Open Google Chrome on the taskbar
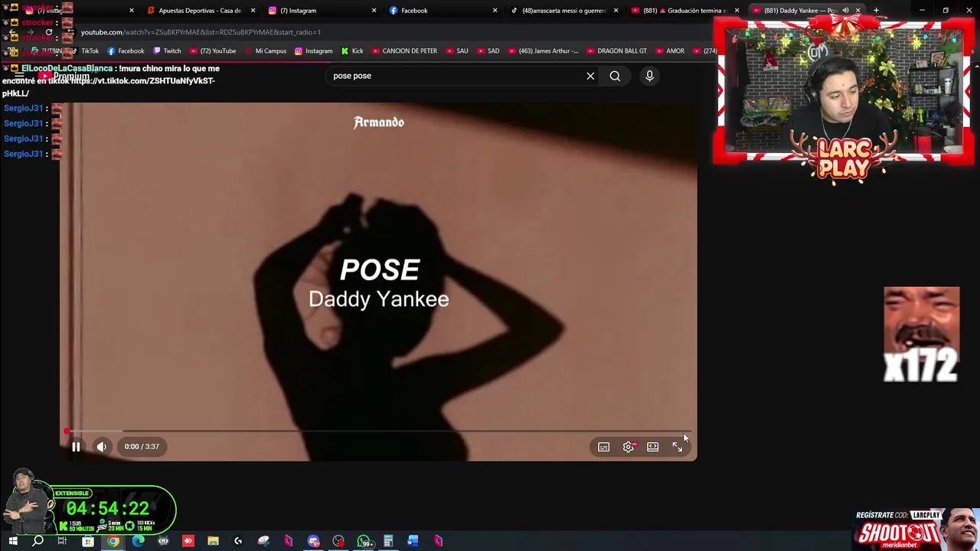 [113, 542]
